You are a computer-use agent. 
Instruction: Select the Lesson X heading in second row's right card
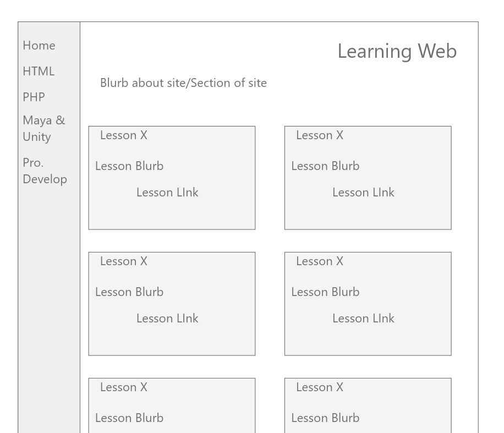(320, 261)
